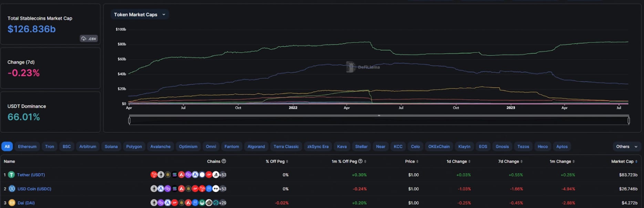Viewport: 644px width, 208px height.
Task: Grab the right handle of chart range slider
Action: coord(629,121)
